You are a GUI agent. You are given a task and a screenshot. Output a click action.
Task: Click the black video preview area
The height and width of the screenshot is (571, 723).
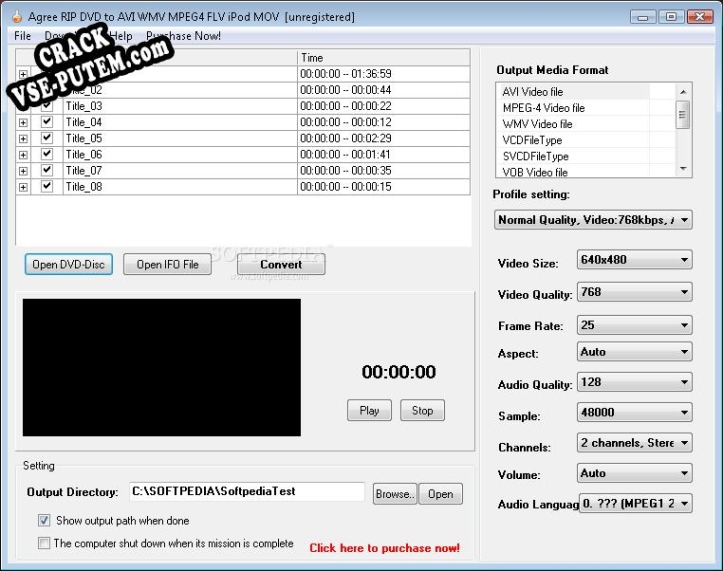point(162,367)
